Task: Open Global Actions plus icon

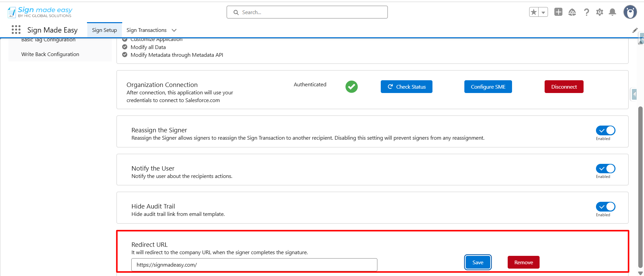Action: (x=558, y=12)
